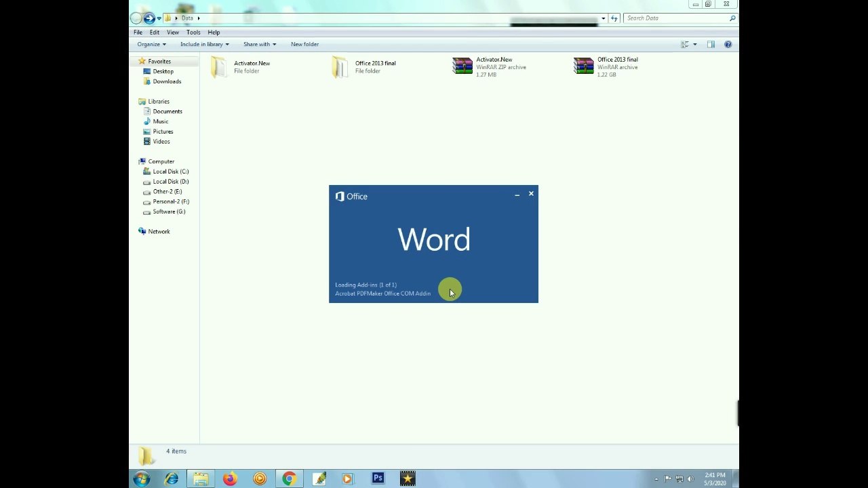Expand the Organize dropdown
The image size is (868, 488).
tap(151, 44)
